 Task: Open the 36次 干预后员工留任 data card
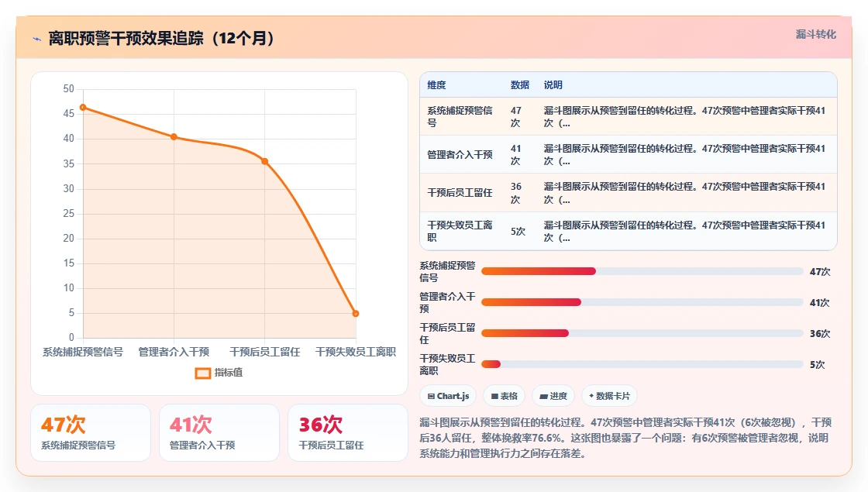click(x=348, y=433)
